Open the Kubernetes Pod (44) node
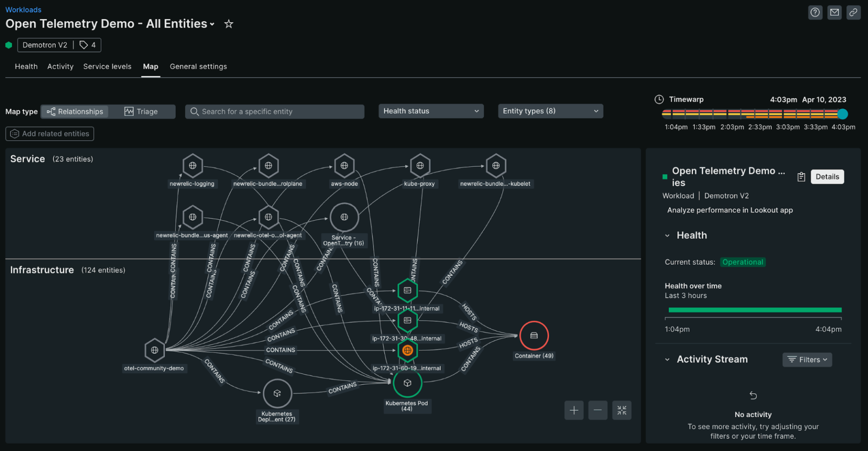Screen dimensions: 868x451 [x=407, y=383]
